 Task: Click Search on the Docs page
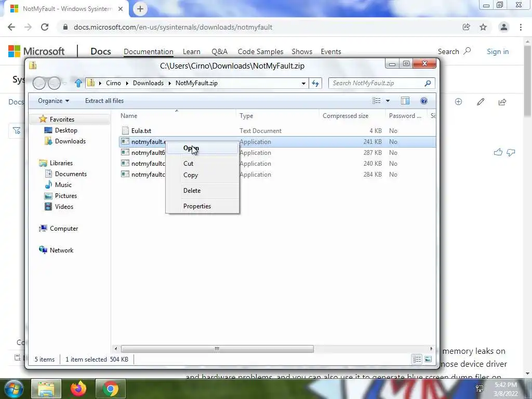[454, 51]
